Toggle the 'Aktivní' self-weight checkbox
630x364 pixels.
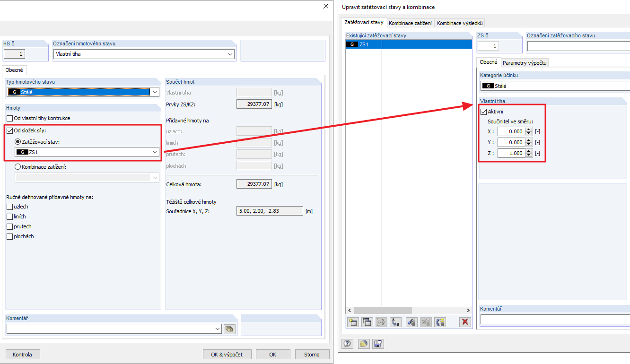(x=484, y=112)
